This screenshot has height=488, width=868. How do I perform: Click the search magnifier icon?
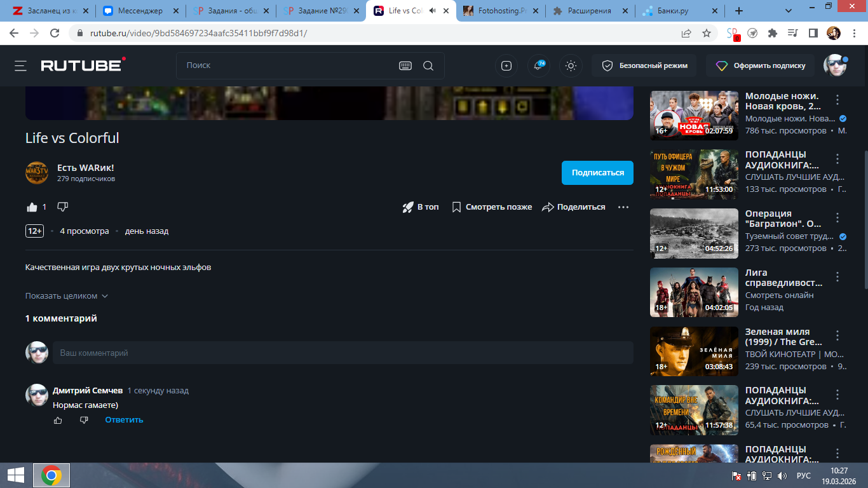(428, 65)
